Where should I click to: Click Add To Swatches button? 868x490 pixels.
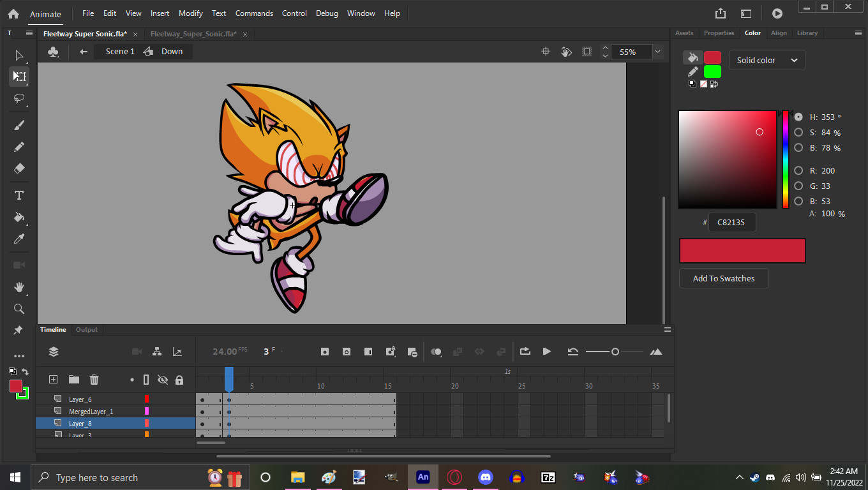point(724,278)
